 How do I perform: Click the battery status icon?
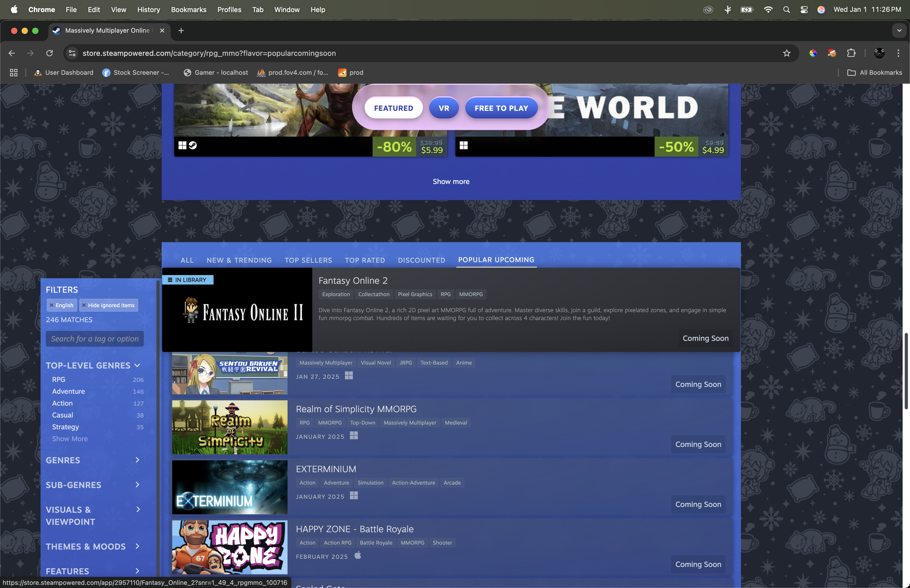(747, 9)
